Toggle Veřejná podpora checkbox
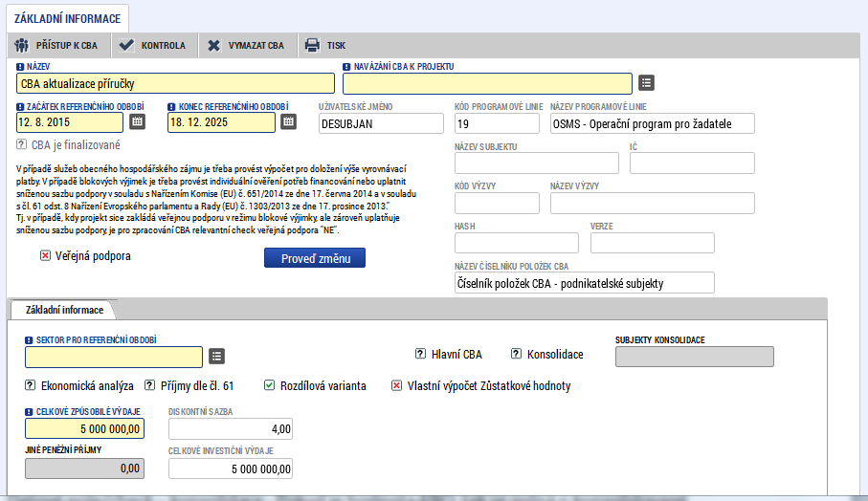The image size is (868, 501). (x=45, y=255)
